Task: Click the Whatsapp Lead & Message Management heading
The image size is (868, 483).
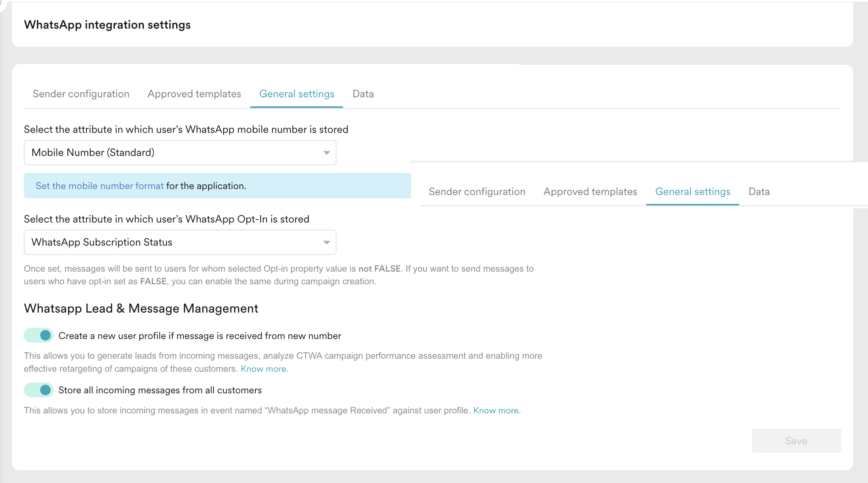Action: [141, 308]
